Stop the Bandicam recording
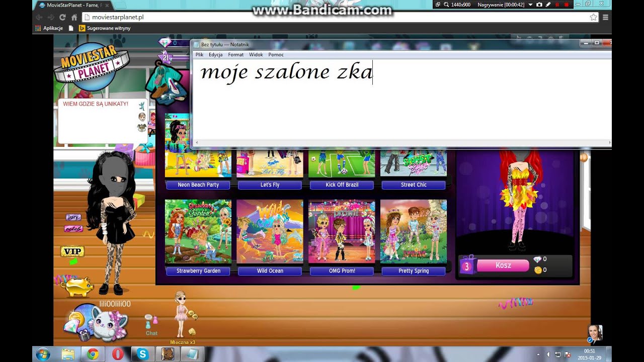This screenshot has width=644, height=362. tap(566, 5)
